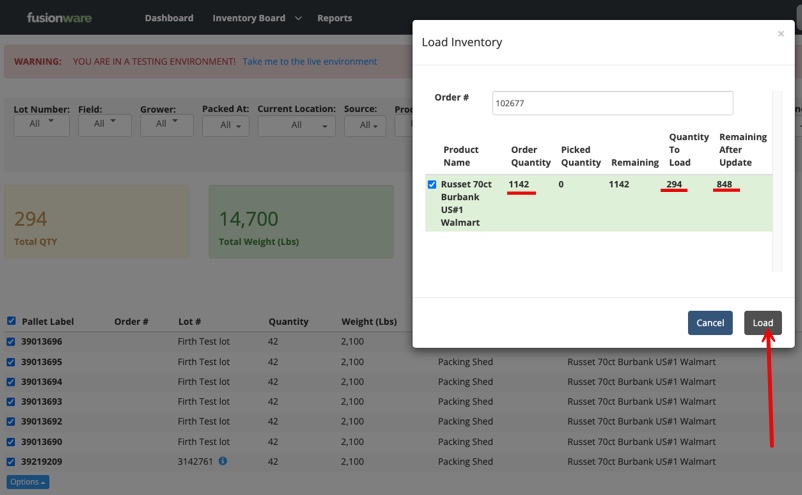Uncheck pallet 39013696 checkbox
The image size is (802, 495).
[x=11, y=342]
